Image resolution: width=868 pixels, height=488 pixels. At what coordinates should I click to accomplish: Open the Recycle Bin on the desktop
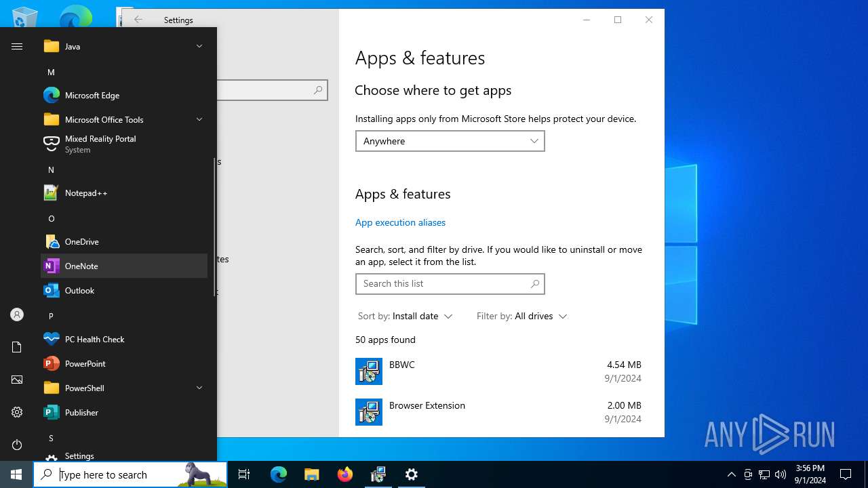point(25,17)
